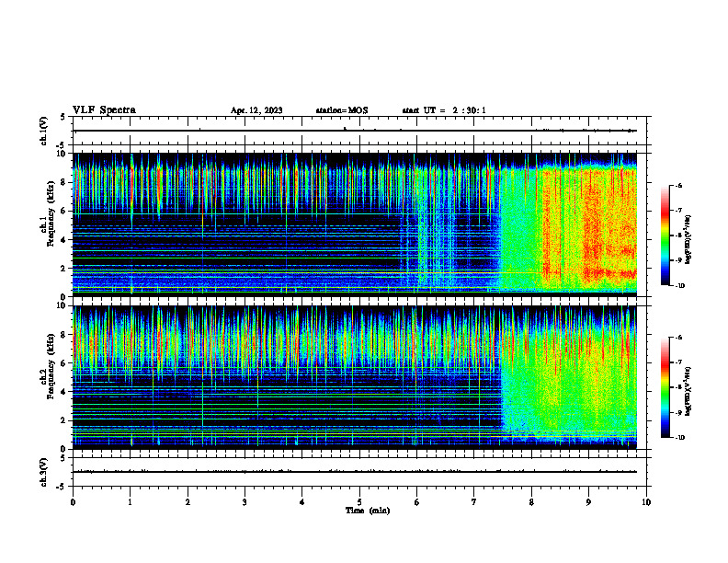Click time axis tick label "1"
Viewport: 728px width, 563px height.
tap(130, 502)
